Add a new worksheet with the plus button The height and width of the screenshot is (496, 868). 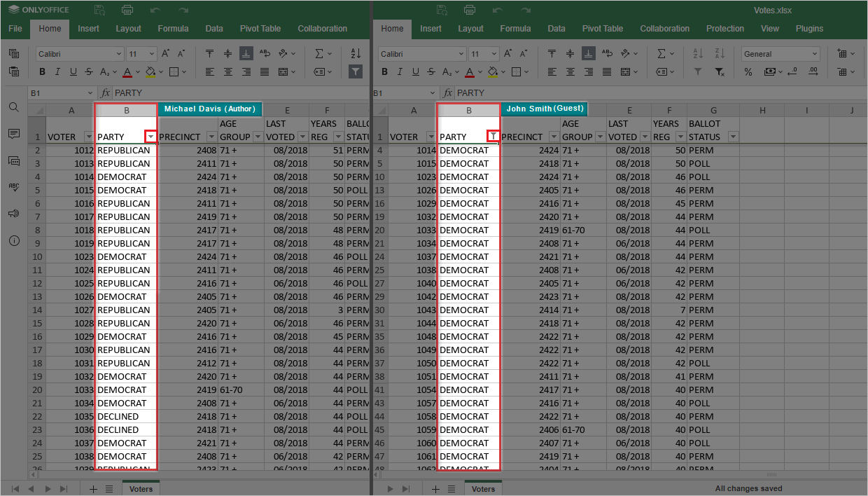[93, 488]
